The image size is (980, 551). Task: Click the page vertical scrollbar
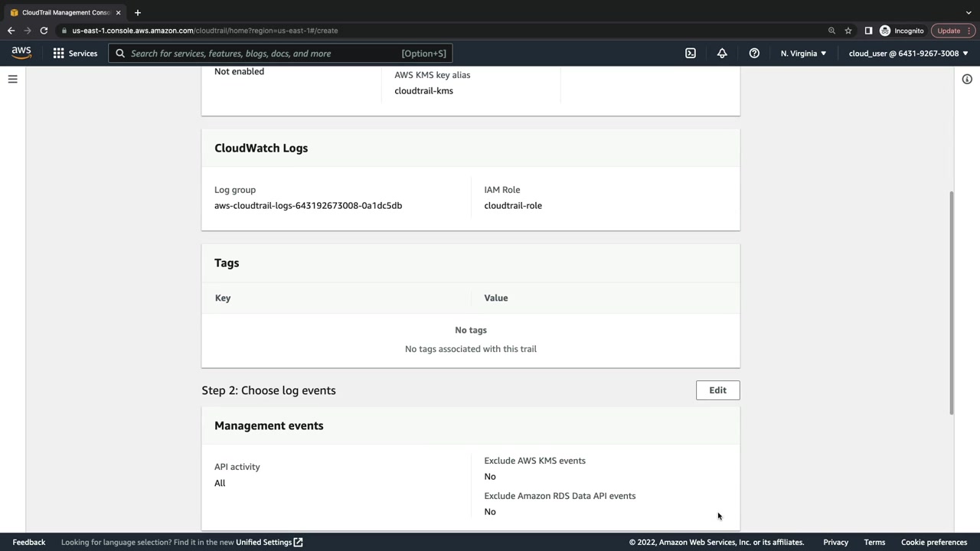952,302
